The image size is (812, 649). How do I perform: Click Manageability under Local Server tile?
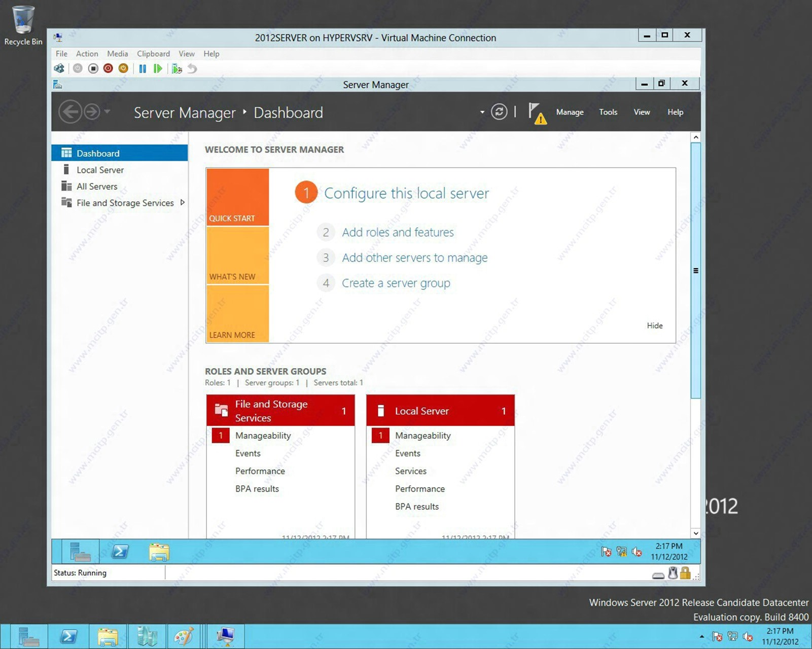click(x=422, y=436)
